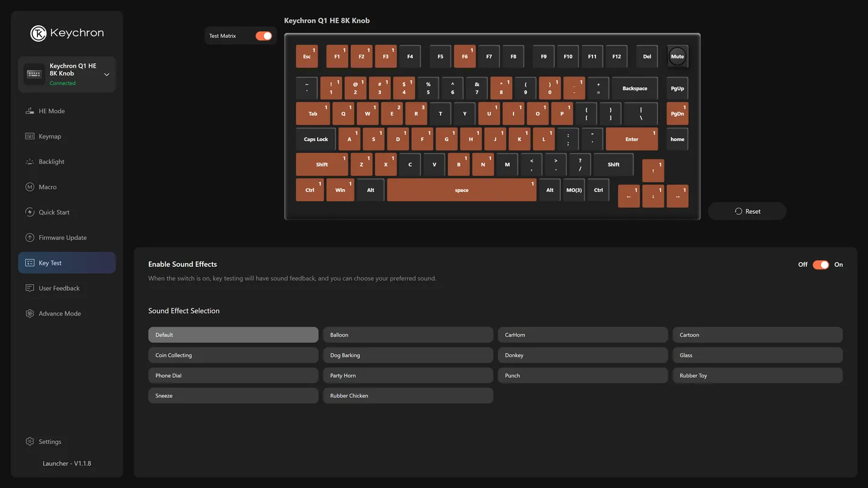Select Phone Dial sound
The image size is (868, 488).
pos(233,375)
